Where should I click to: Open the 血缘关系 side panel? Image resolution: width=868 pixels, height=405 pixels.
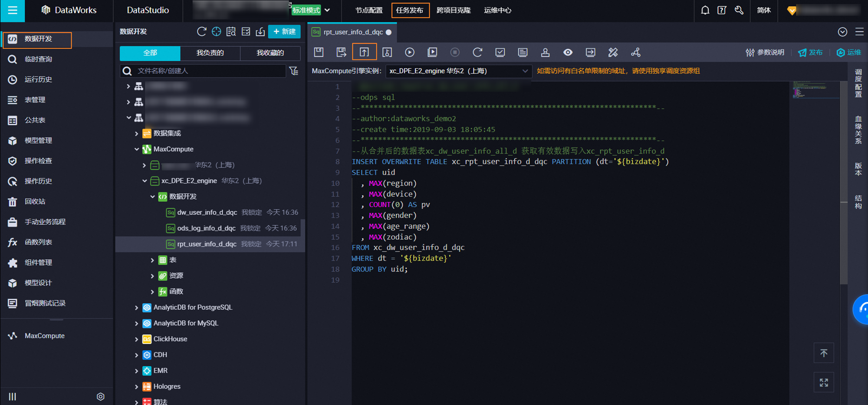pyautogui.click(x=858, y=130)
